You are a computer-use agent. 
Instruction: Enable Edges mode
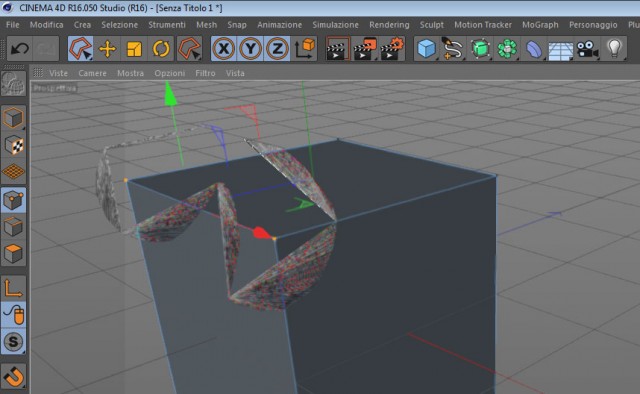[13, 227]
